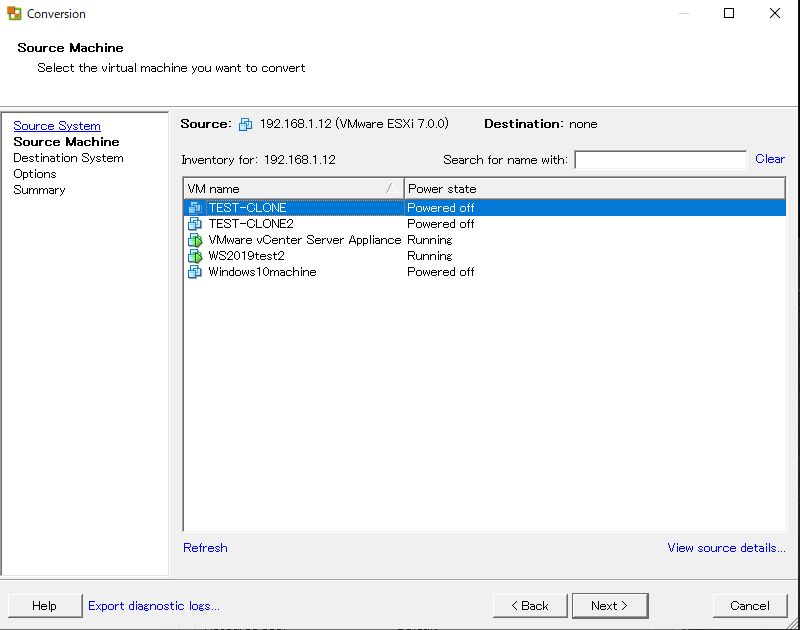Go to Source System step
The height and width of the screenshot is (630, 800).
57,125
